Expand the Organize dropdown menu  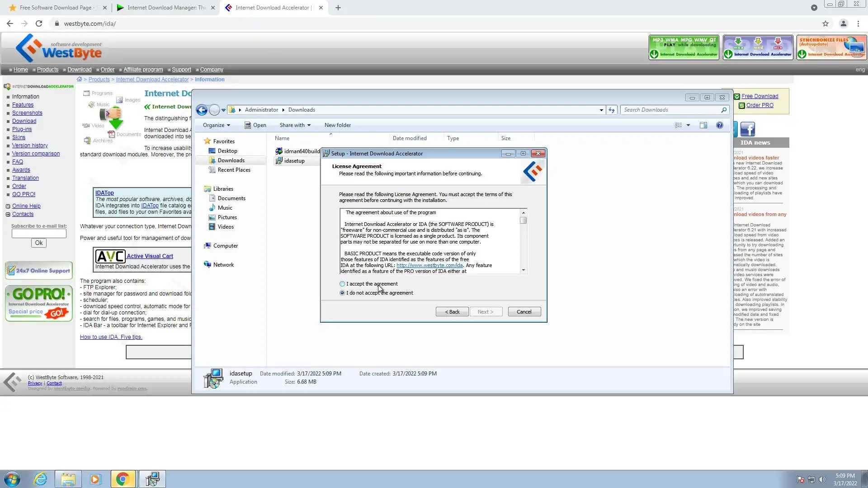[216, 125]
